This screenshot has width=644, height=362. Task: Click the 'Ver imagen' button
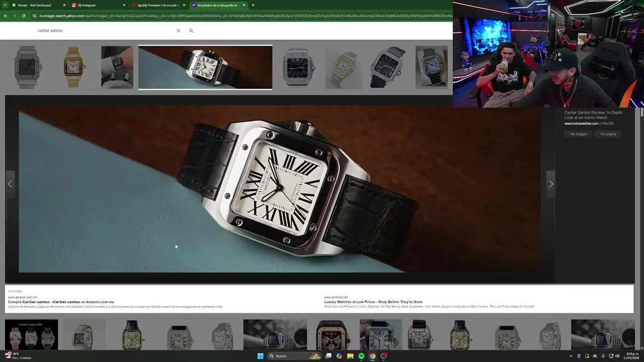(578, 134)
